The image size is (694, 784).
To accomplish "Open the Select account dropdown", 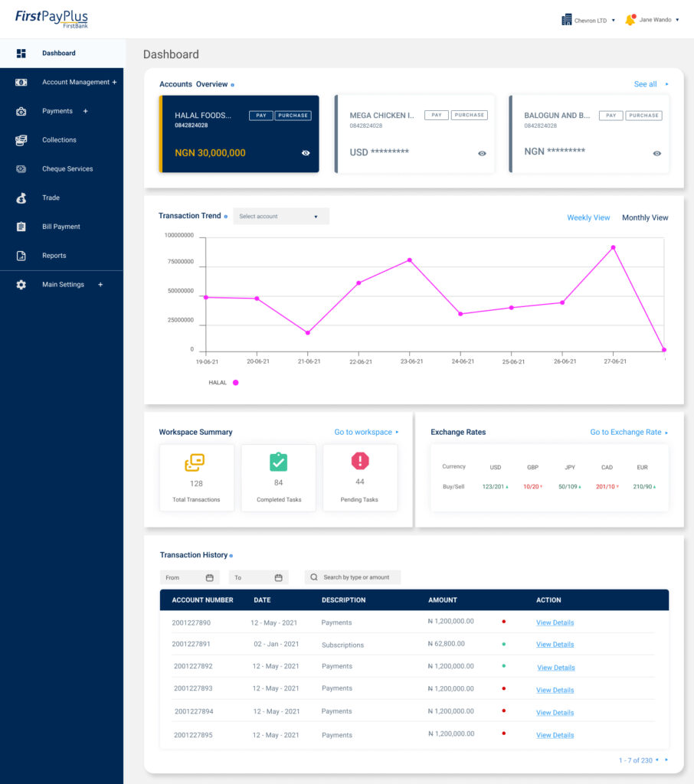I will (x=281, y=217).
